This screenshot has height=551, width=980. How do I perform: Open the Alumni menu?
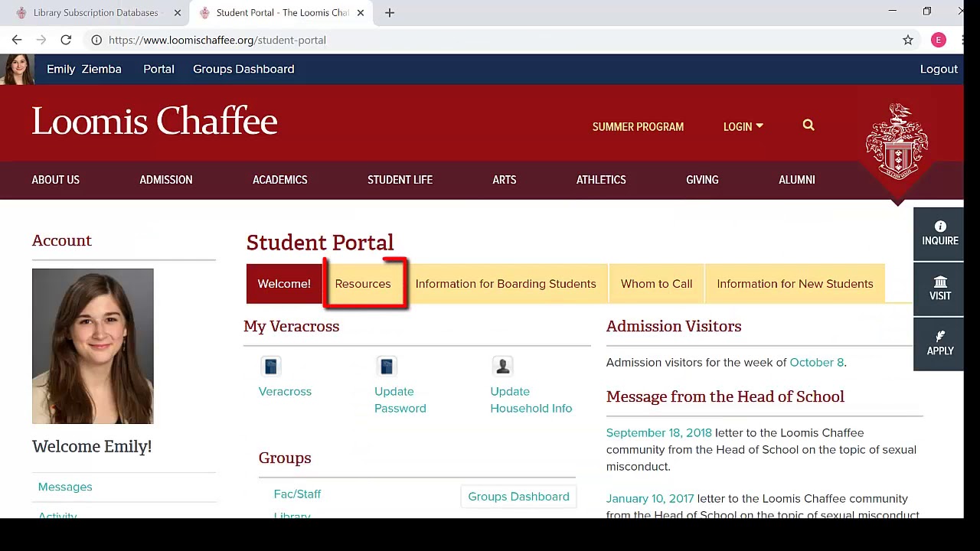click(797, 180)
